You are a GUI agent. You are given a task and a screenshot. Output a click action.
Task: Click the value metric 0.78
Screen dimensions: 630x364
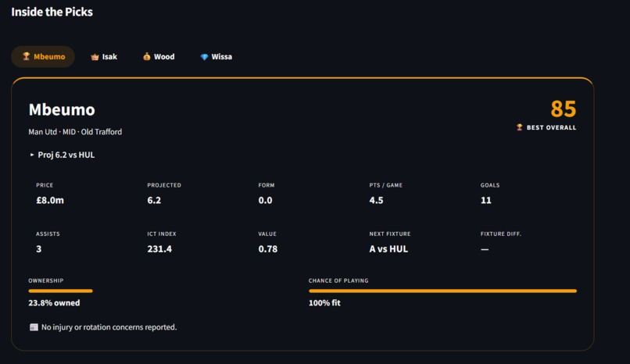pos(268,249)
